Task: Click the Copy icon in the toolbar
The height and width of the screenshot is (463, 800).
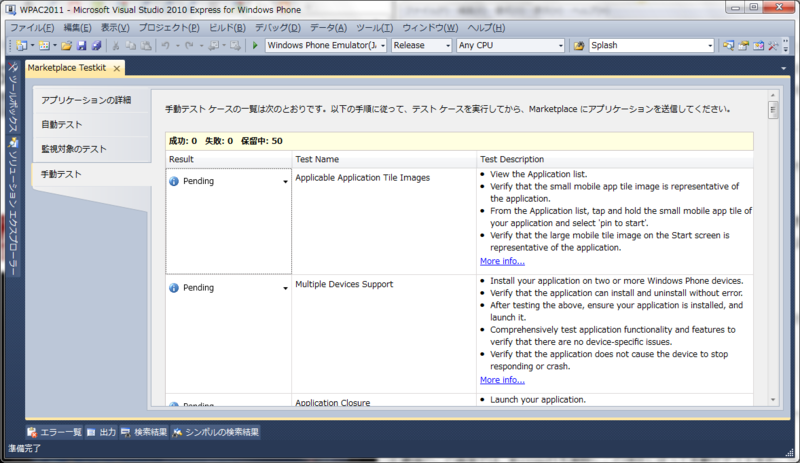Action: click(x=131, y=45)
